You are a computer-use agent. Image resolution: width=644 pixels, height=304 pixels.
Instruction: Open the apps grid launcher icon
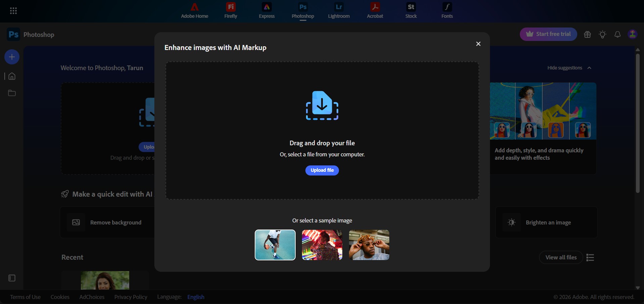[13, 11]
